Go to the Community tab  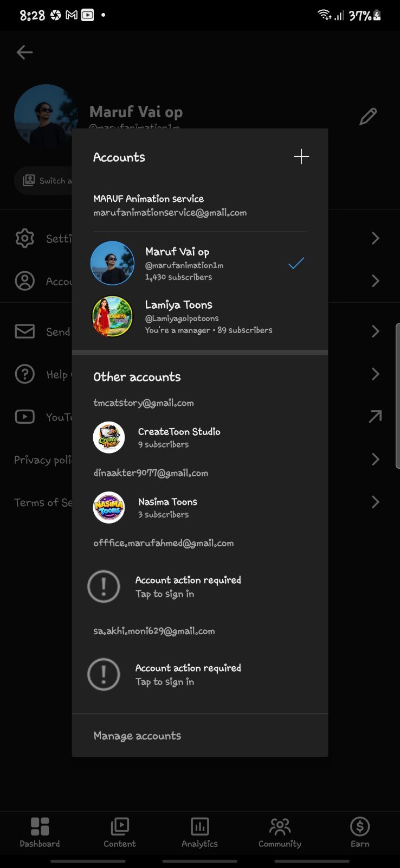[x=280, y=832]
